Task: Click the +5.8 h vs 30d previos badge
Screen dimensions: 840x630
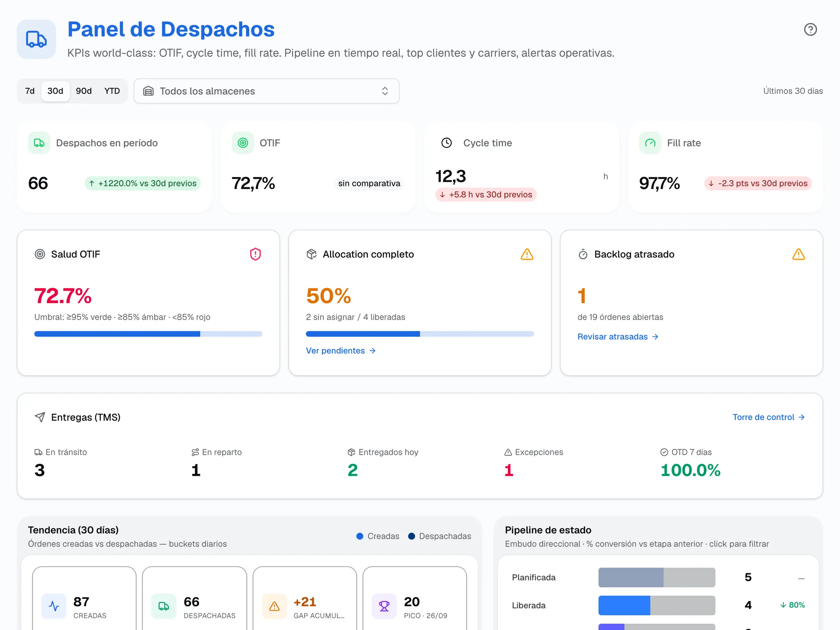Action: (486, 195)
